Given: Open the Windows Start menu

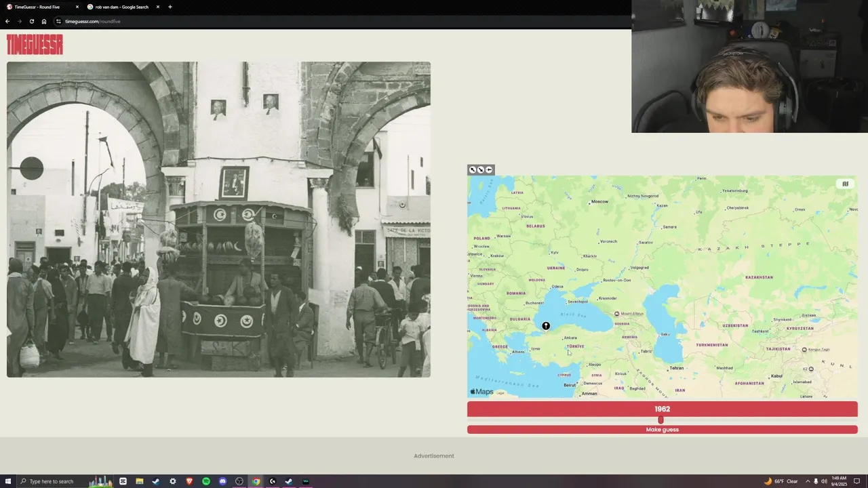Looking at the screenshot, I should point(8,481).
